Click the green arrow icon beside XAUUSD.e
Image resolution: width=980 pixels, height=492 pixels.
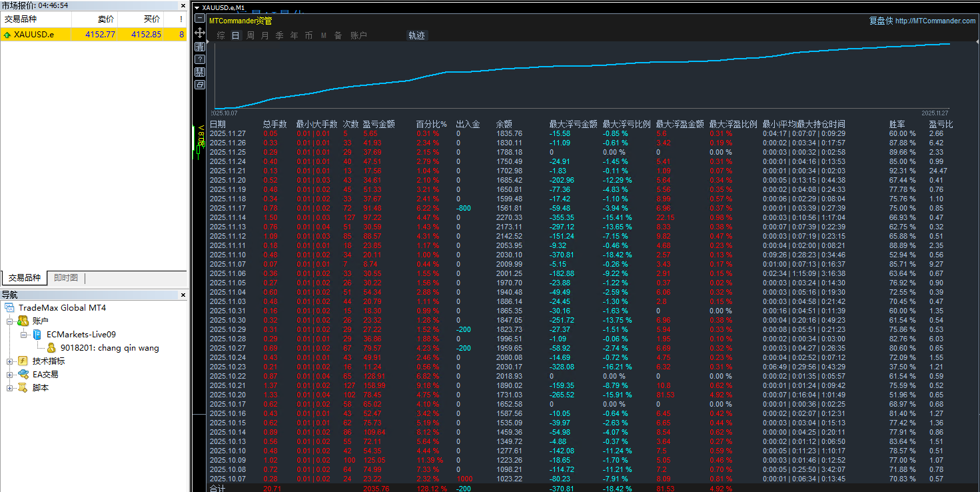point(7,35)
